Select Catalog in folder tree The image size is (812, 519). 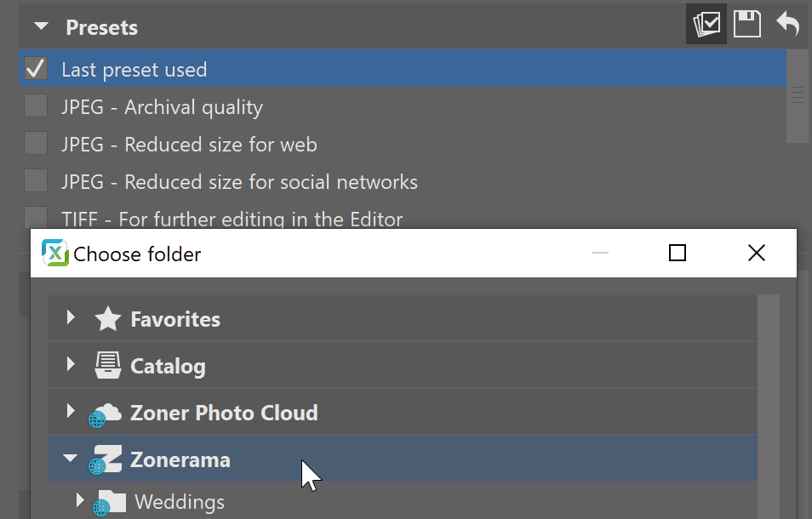(168, 367)
